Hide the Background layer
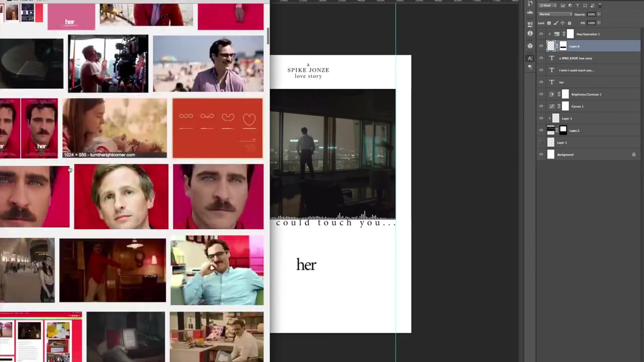 (x=541, y=154)
